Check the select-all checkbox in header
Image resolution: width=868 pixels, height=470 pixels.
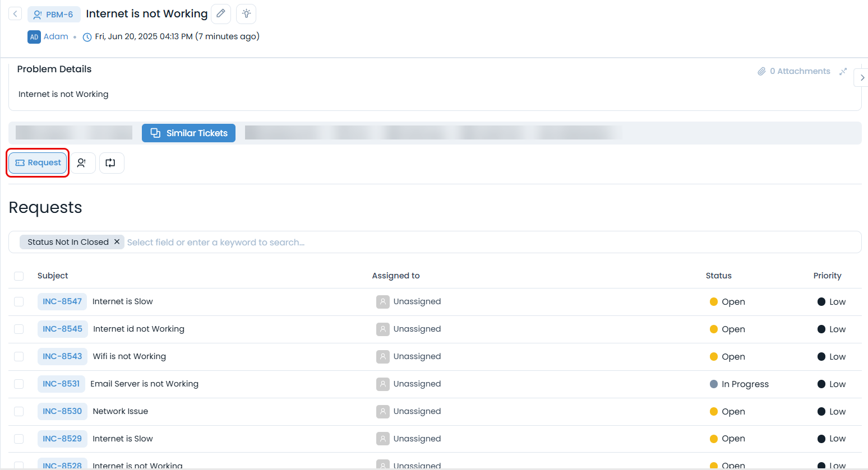point(19,276)
